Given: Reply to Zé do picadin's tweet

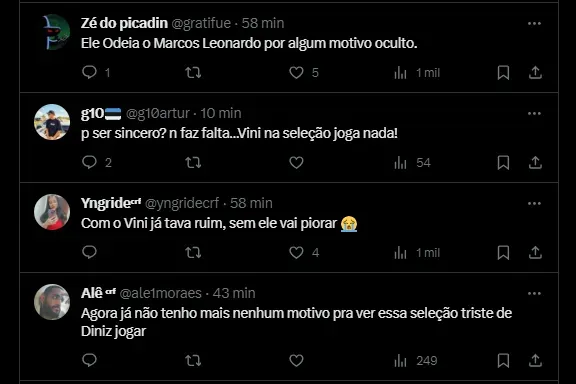Looking at the screenshot, I should coord(89,72).
